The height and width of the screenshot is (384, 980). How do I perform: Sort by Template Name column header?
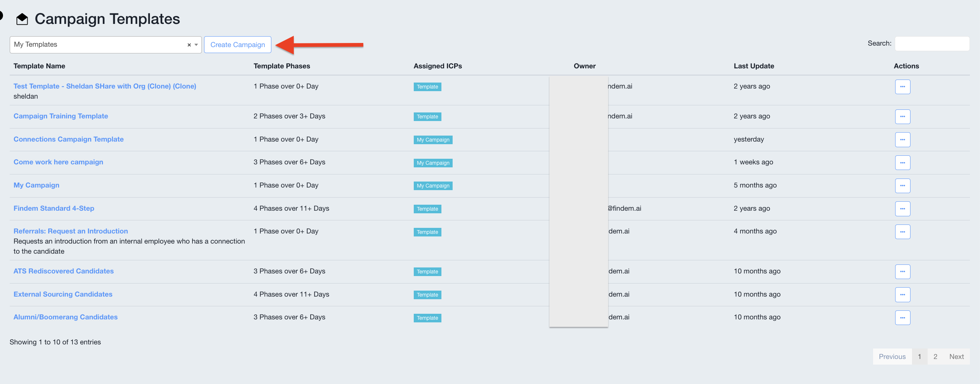coord(39,66)
